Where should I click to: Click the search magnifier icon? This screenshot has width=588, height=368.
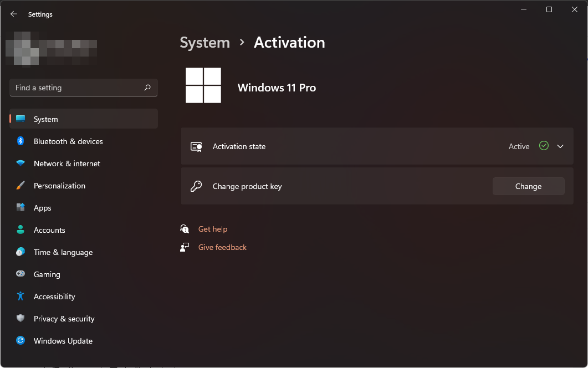tap(147, 88)
